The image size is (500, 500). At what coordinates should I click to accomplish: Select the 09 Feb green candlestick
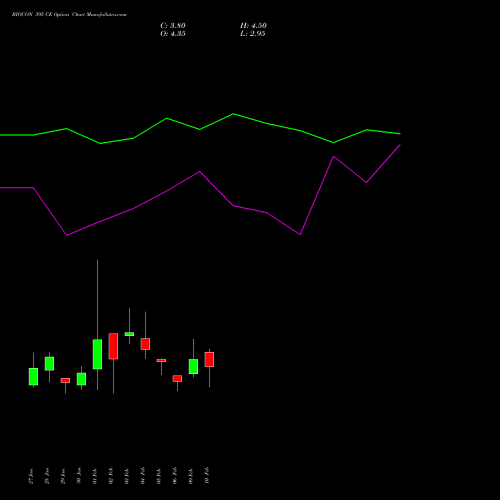tap(193, 366)
